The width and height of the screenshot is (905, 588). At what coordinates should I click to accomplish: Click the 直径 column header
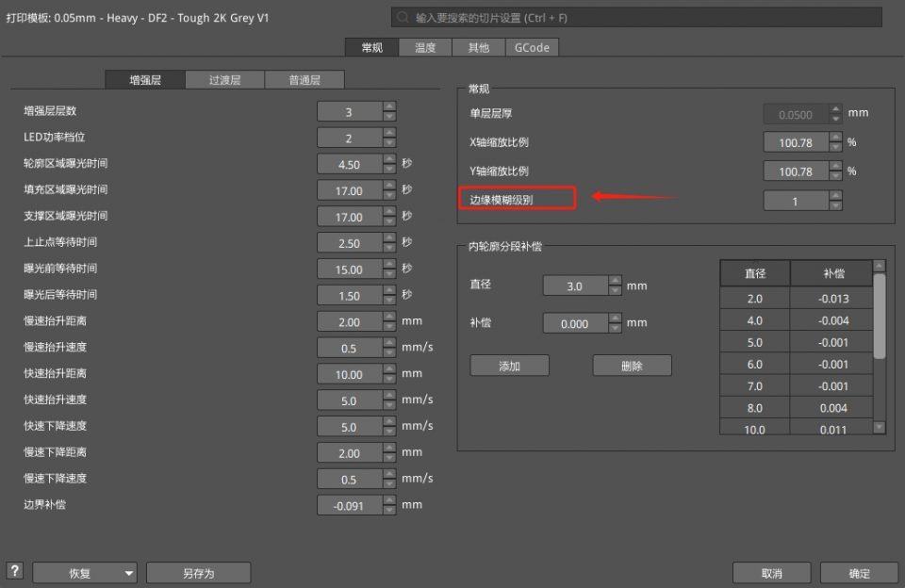click(755, 273)
